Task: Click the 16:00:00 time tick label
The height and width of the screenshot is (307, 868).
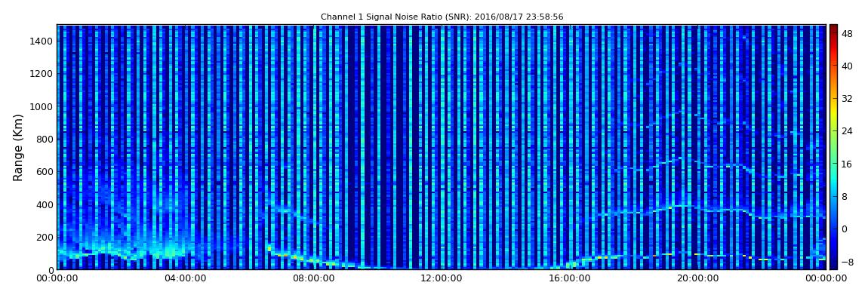Action: 570,279
